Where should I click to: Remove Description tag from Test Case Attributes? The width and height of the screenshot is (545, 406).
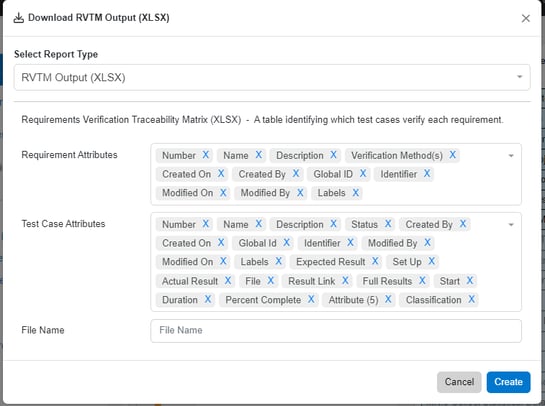click(x=333, y=224)
